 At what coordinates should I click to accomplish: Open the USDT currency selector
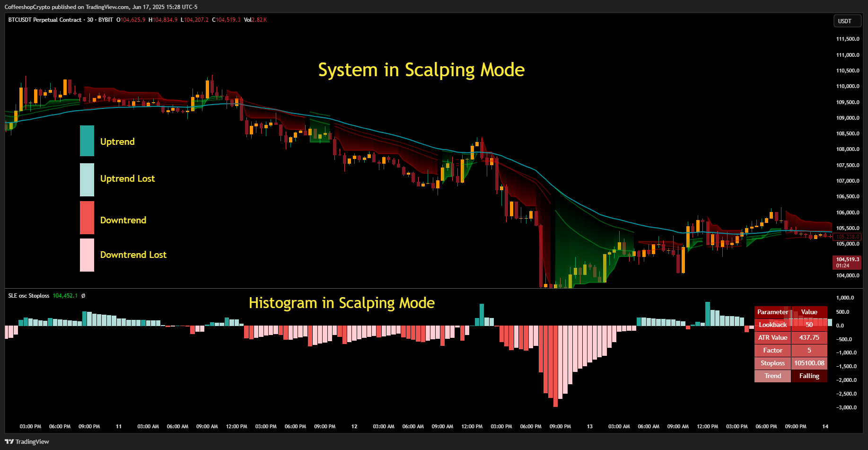pos(847,21)
